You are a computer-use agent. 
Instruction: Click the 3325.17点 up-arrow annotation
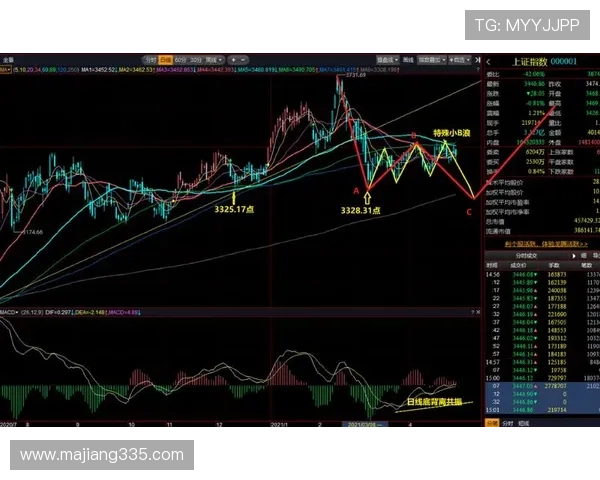(236, 207)
